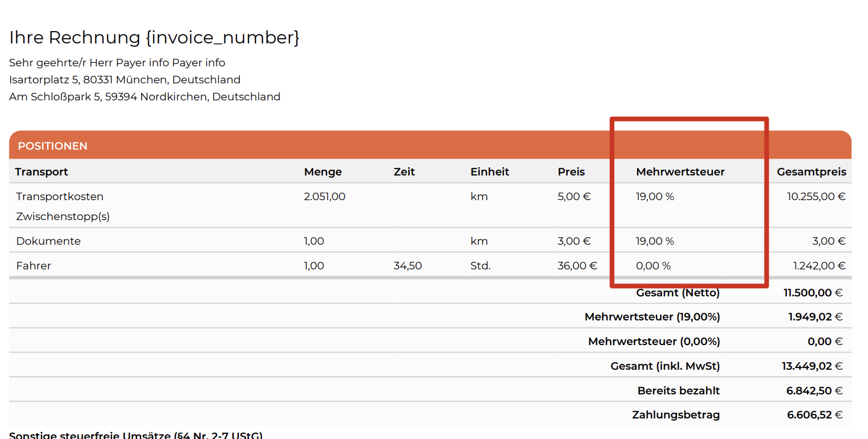Click the "Zahlungsbetrag" label

coord(676,415)
